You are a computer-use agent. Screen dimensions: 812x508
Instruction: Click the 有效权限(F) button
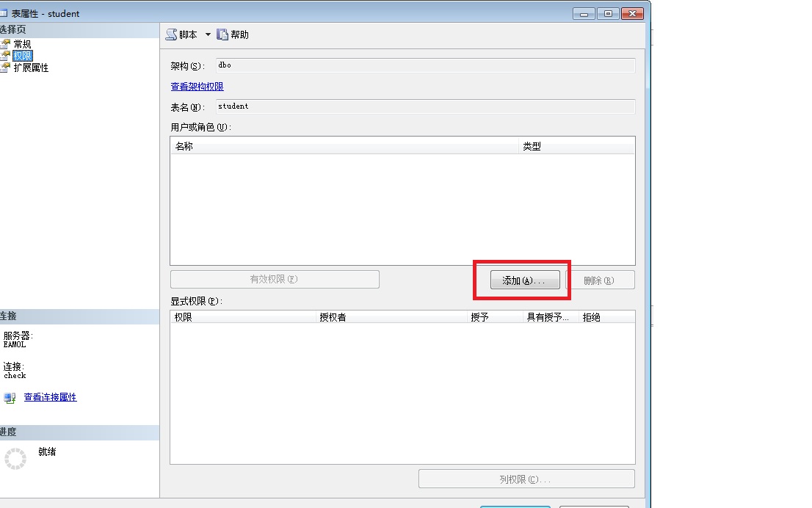pyautogui.click(x=275, y=279)
